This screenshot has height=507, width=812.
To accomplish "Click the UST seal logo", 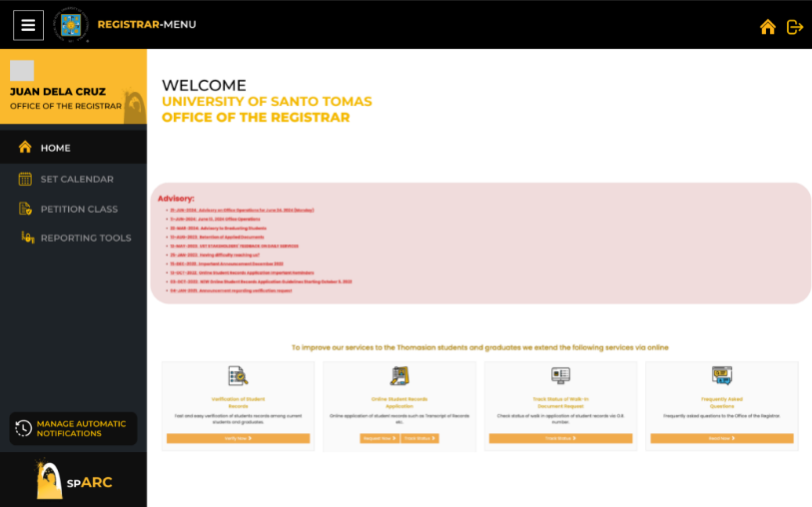I will pos(71,24).
